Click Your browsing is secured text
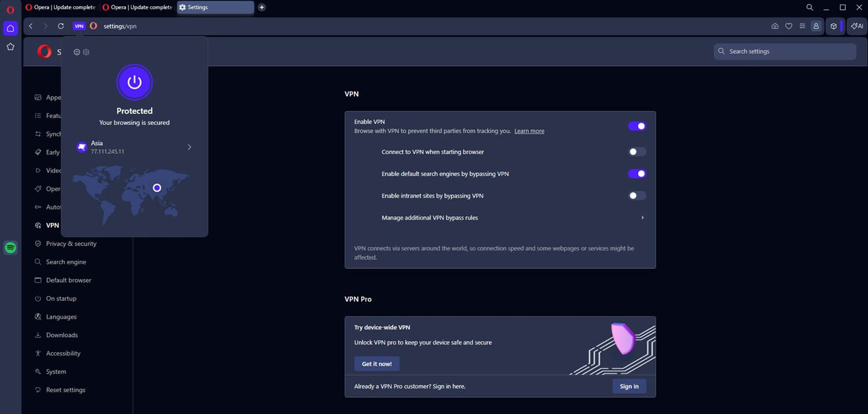Image resolution: width=868 pixels, height=414 pixels. (134, 123)
